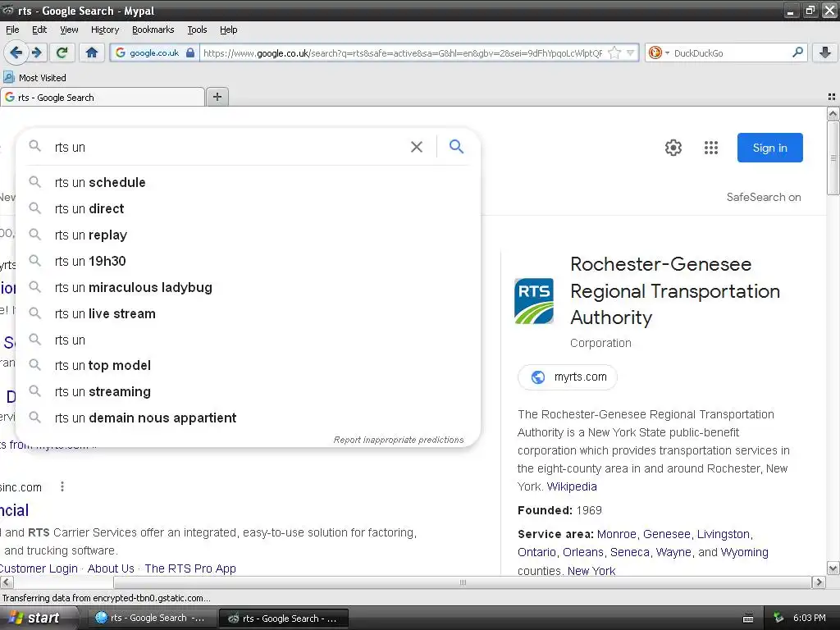This screenshot has width=840, height=630.
Task: Choose suggestion rts un streaming
Action: (x=248, y=391)
